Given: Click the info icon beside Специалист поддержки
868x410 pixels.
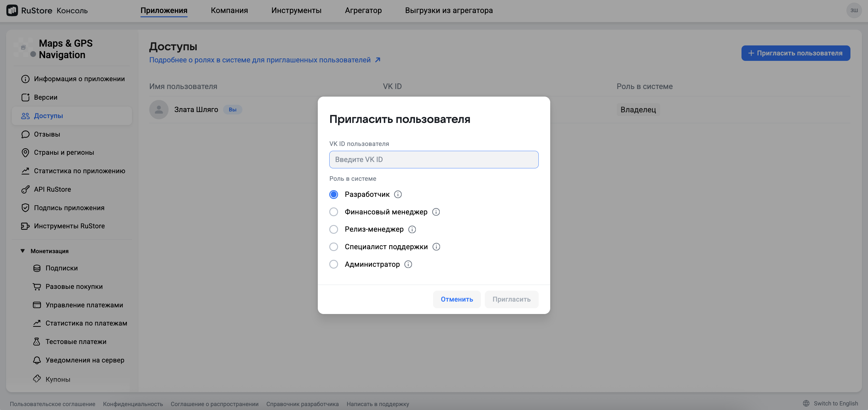Looking at the screenshot, I should [x=436, y=247].
